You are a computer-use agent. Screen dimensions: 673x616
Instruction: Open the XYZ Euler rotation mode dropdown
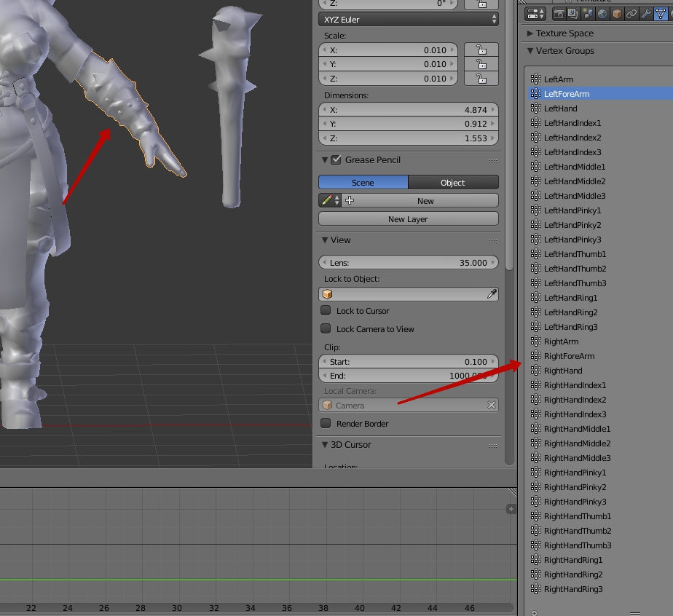click(409, 20)
